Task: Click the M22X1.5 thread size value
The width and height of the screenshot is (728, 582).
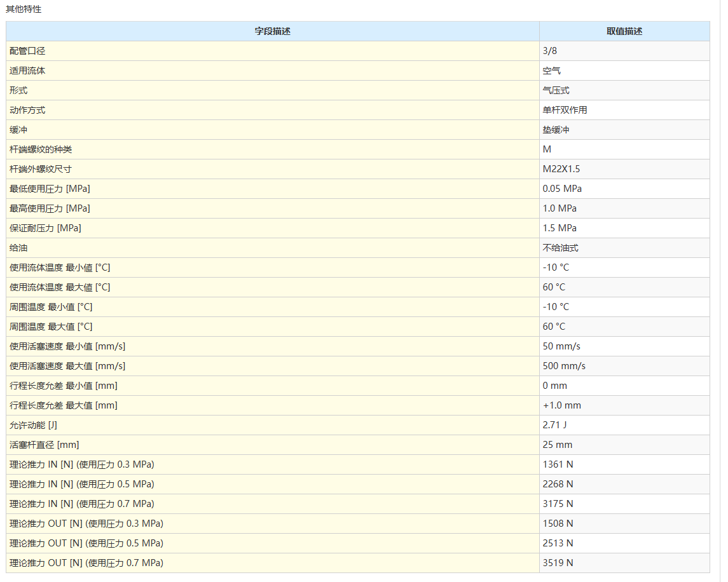Action: click(x=561, y=169)
